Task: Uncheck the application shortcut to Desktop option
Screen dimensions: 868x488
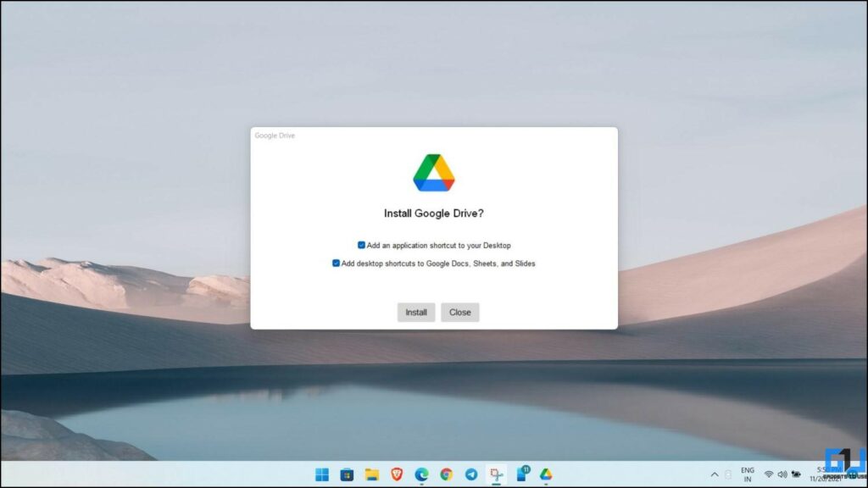Action: click(360, 245)
